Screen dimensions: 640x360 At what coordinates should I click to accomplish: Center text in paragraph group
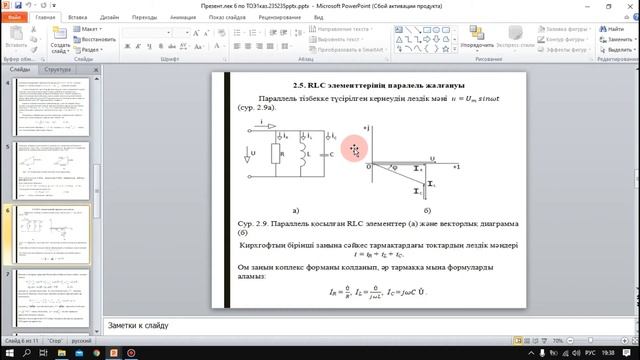point(248,46)
